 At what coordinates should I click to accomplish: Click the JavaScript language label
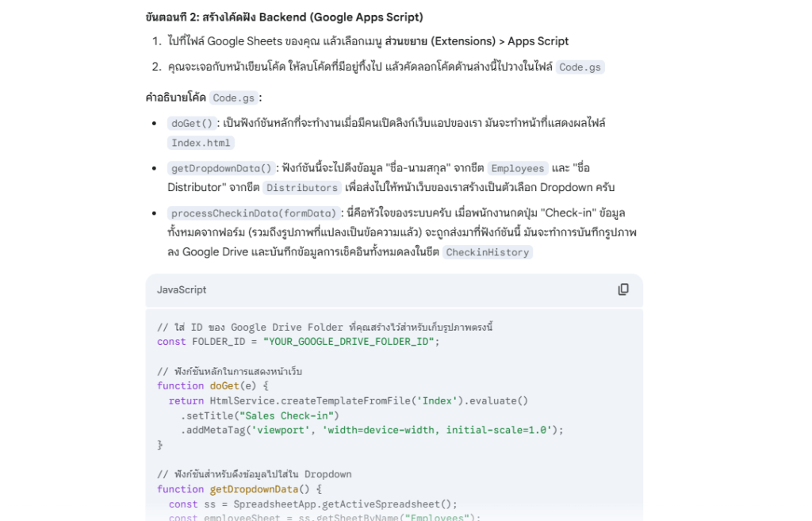click(182, 290)
